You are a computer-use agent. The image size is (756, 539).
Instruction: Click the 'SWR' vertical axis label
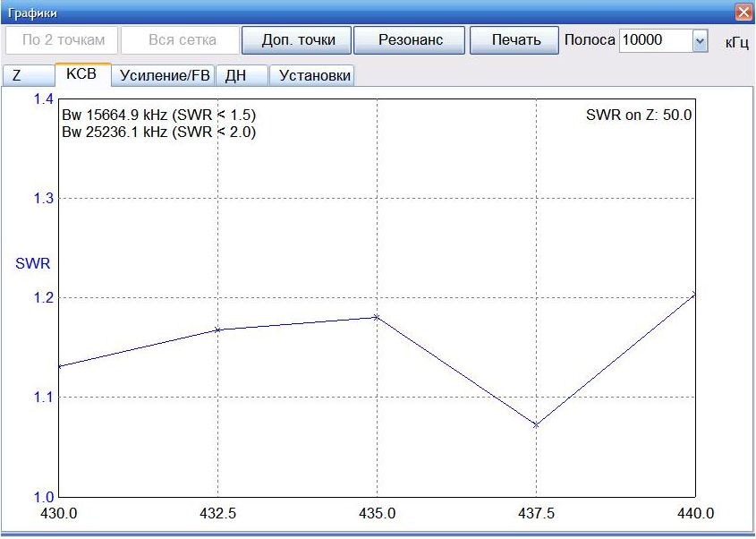coord(33,263)
